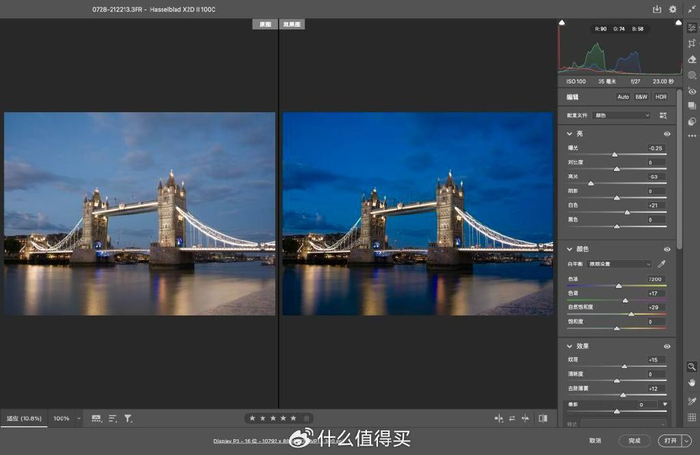Open Camera Raw settings gear
The width and height of the screenshot is (700, 455).
[673, 9]
